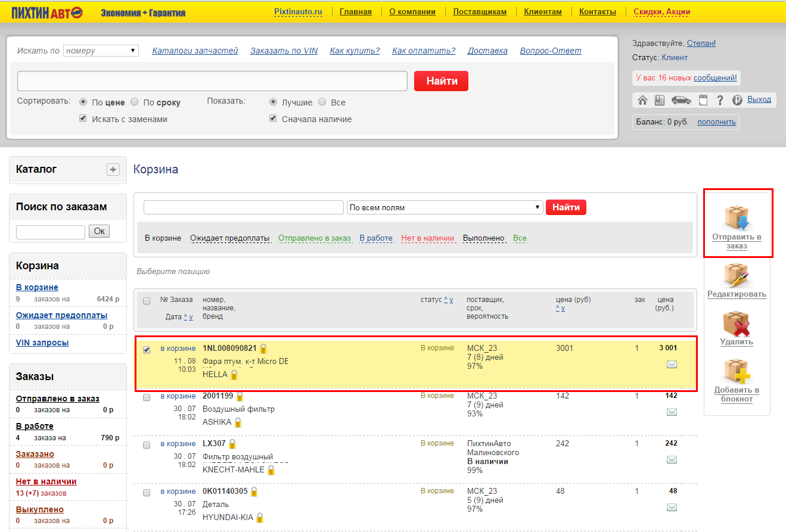Expand the Каталог panel with plus button
Screen dimensions: 786x532
(113, 170)
